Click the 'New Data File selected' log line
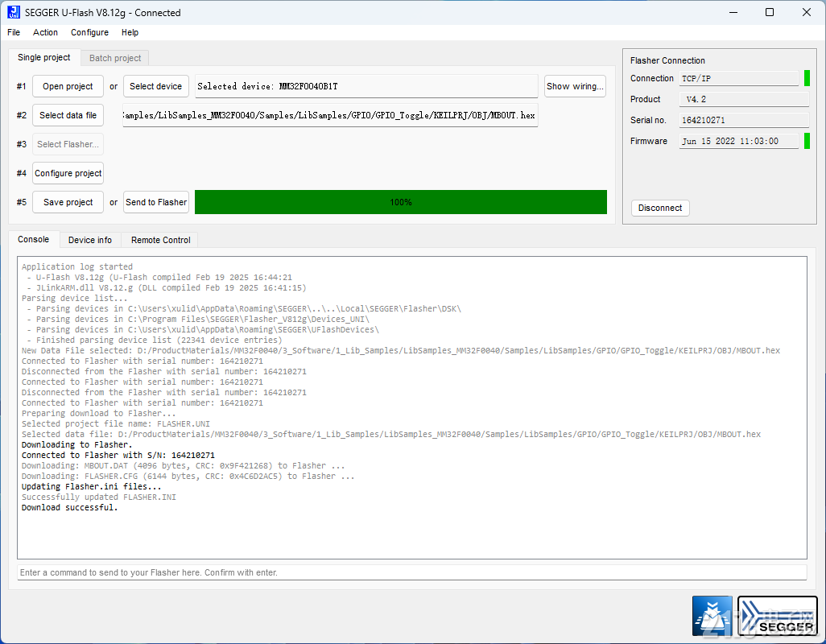The height and width of the screenshot is (644, 826). (401, 351)
